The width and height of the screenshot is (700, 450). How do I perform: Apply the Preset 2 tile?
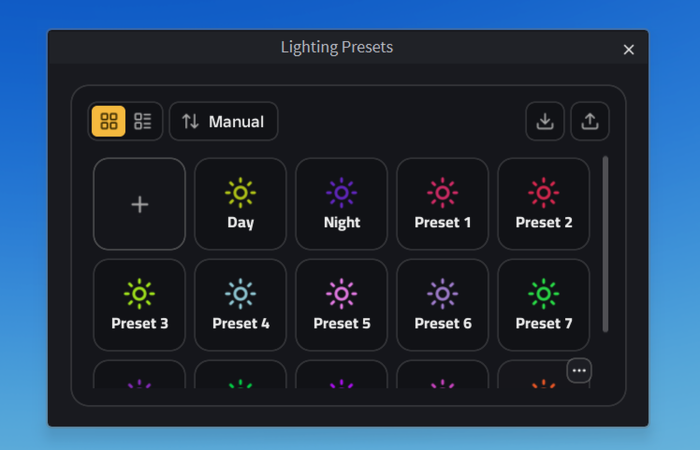coord(544,204)
